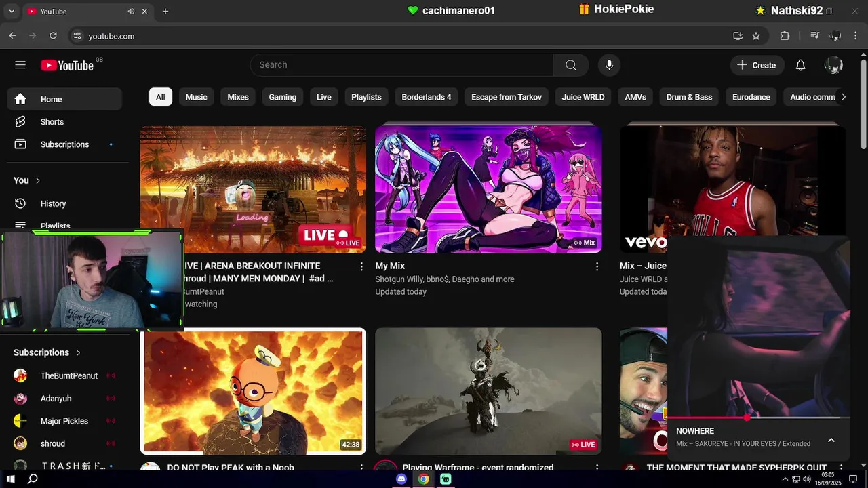Go to Home in the sidebar
The width and height of the screenshot is (868, 488).
pos(64,99)
